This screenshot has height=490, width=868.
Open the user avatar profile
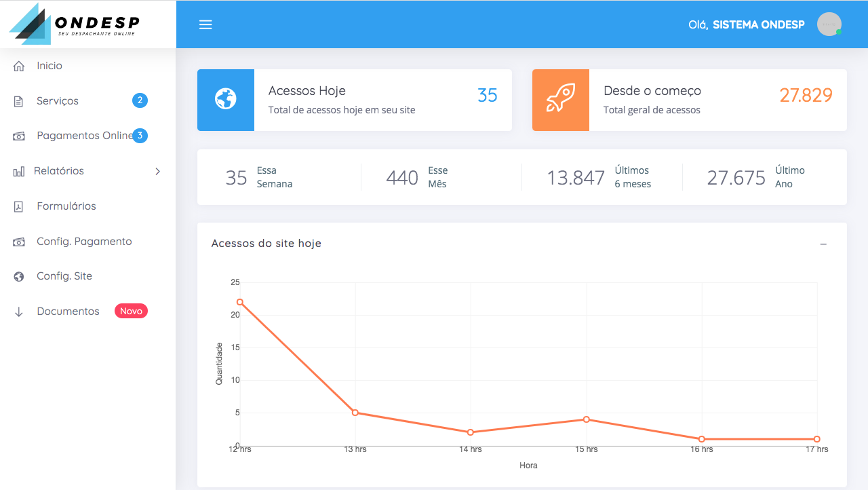[829, 24]
